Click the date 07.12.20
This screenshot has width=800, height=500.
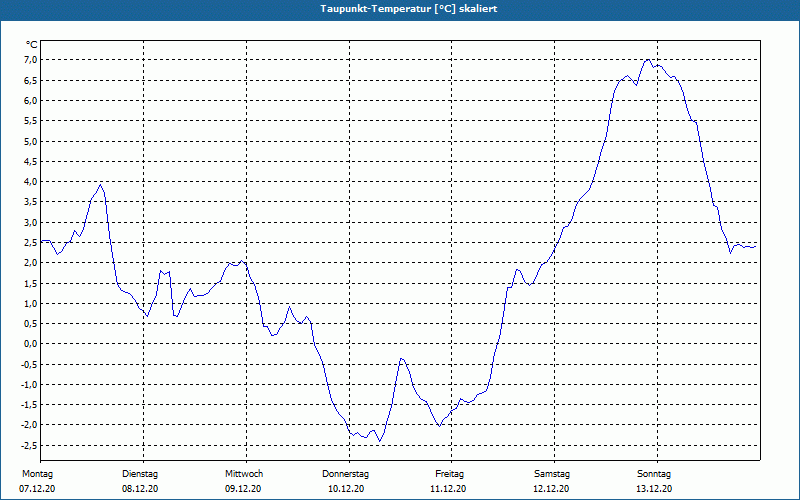[x=37, y=489]
